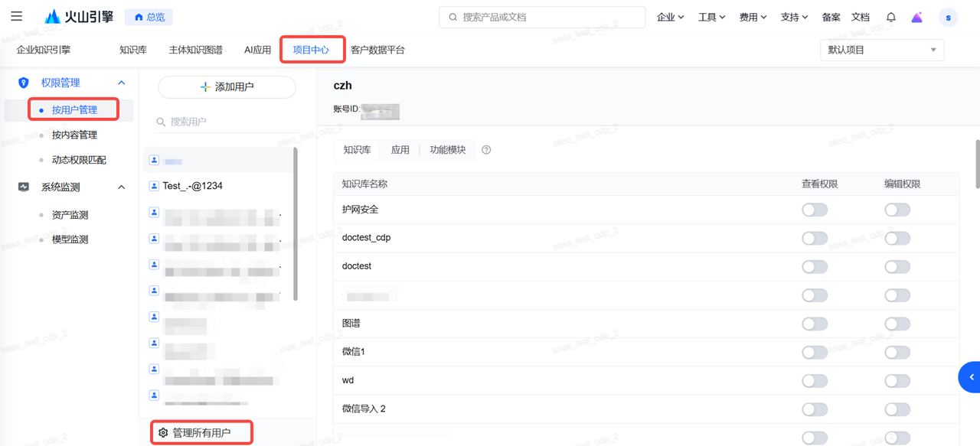
Task: Click the user list scrollbar
Action: pyautogui.click(x=296, y=224)
